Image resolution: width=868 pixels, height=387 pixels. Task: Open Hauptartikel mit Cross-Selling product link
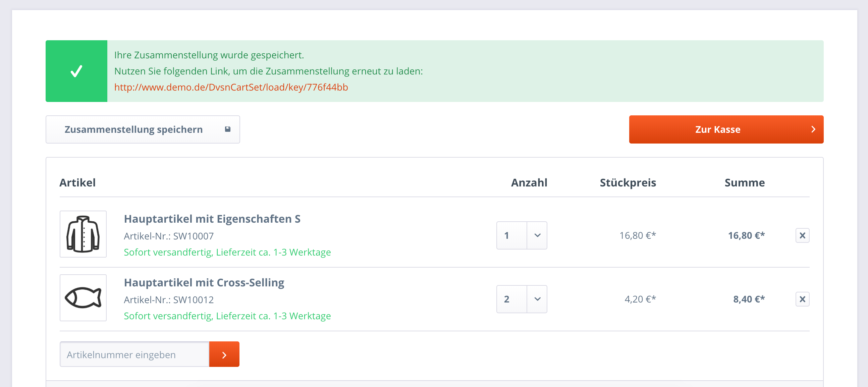click(204, 283)
